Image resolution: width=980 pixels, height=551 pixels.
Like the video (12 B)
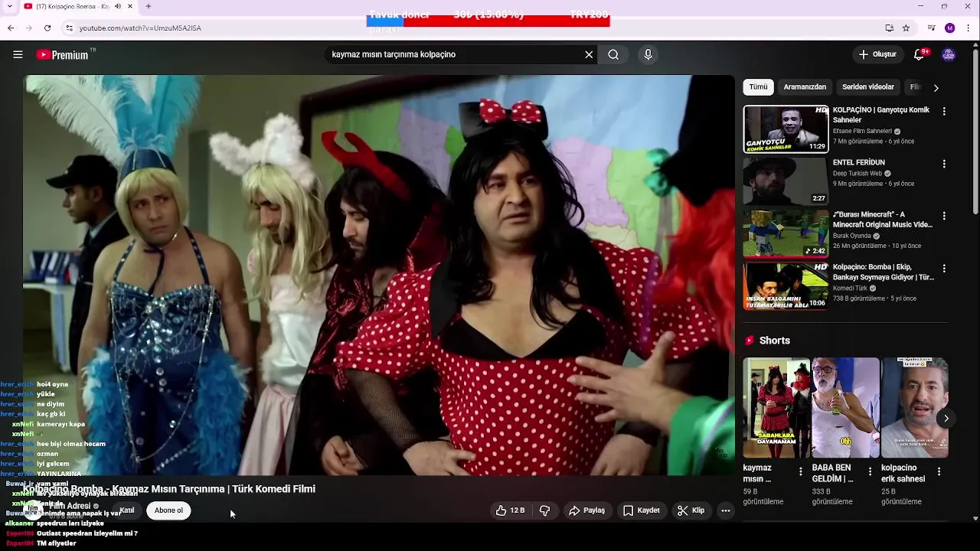pyautogui.click(x=510, y=510)
